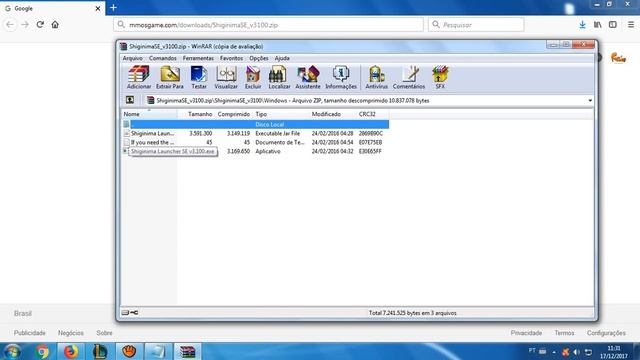
Task: Sort files by the Nome column
Action: [x=149, y=114]
